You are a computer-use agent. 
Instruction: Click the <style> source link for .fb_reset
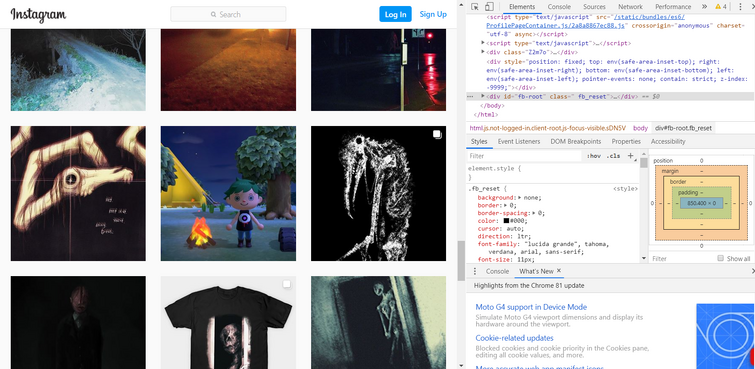point(625,189)
